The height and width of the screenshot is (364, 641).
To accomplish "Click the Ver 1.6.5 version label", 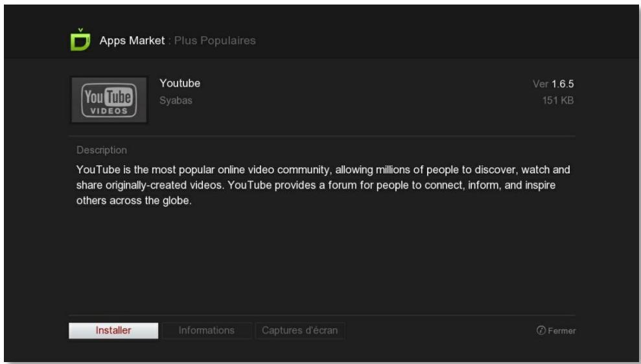I will coord(553,84).
